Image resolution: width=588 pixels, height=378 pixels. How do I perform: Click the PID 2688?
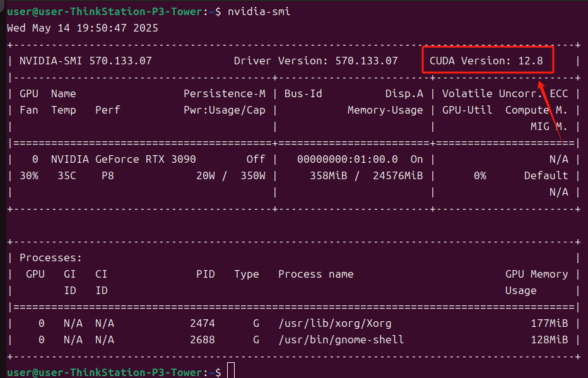tap(203, 340)
